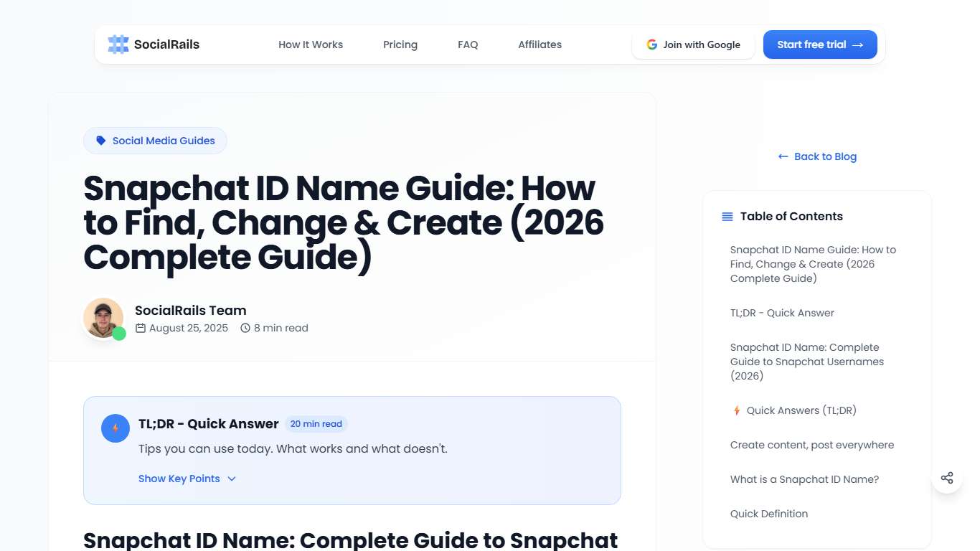
Task: Click the back arrow beside Back to Blog
Action: click(783, 156)
